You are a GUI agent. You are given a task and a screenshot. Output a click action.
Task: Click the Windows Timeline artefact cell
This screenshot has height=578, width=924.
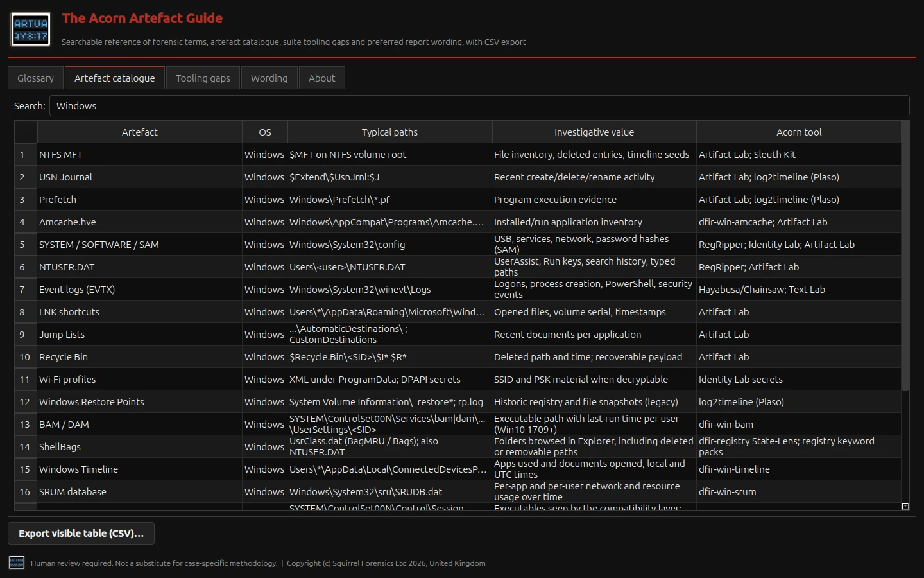tap(140, 469)
